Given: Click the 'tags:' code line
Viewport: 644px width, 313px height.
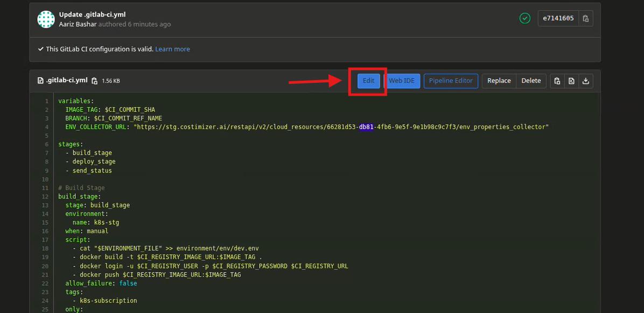Looking at the screenshot, I should click(x=74, y=292).
